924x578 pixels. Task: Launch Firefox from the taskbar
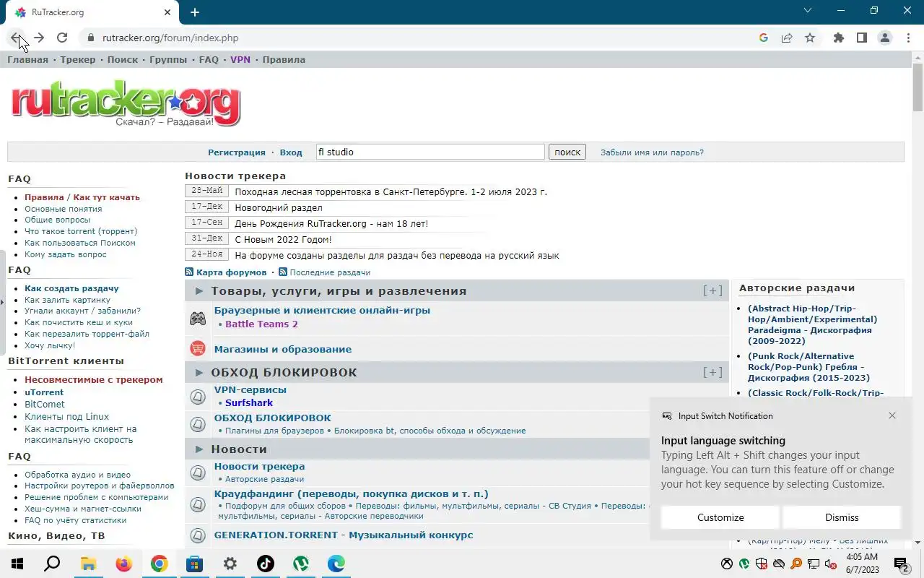point(123,564)
